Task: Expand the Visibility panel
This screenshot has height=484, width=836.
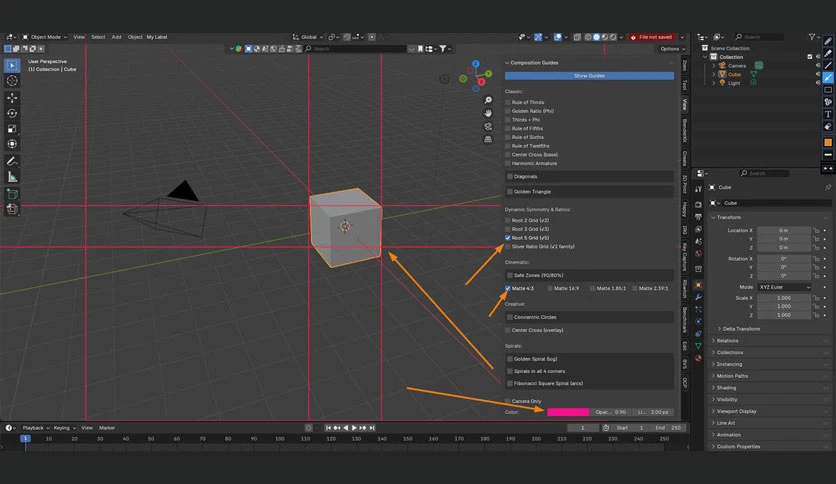Action: [x=713, y=399]
